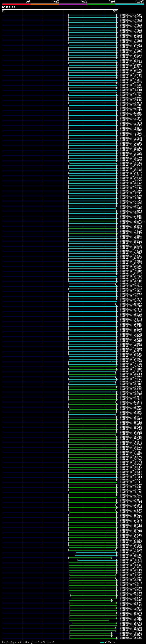Select hit label UniRef100_B8LR86
This screenshot has height=644, width=146.
coord(131,625)
